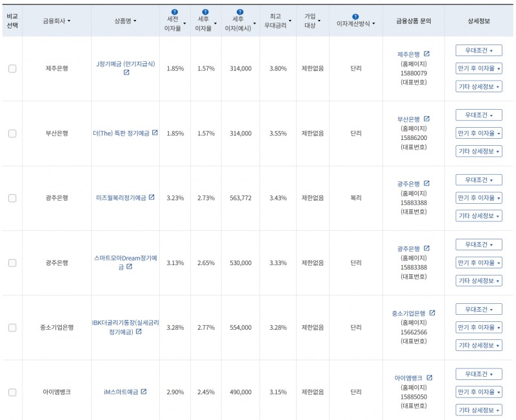Select the 563,772 after-tax interest cell
Image resolution: width=516 pixels, height=420 pixels.
[x=241, y=198]
